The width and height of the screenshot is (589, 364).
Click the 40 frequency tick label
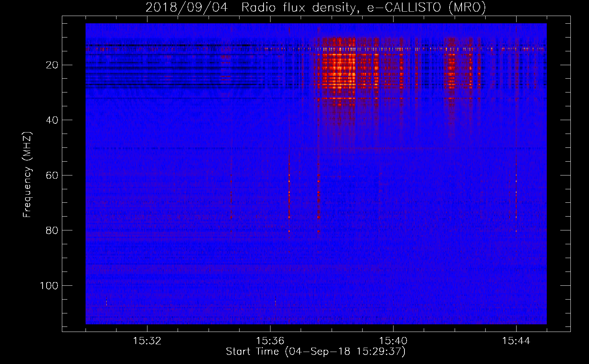click(x=52, y=120)
